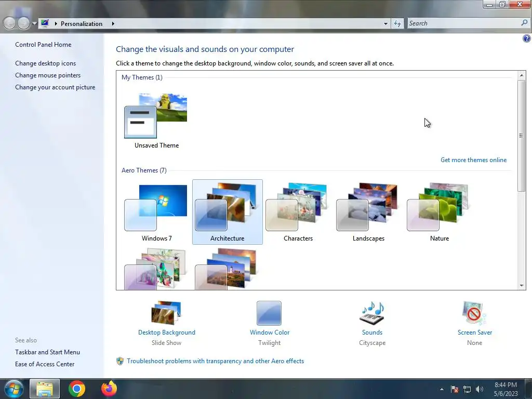
Task: Select the lighthouse theme thumbnail
Action: click(226, 270)
